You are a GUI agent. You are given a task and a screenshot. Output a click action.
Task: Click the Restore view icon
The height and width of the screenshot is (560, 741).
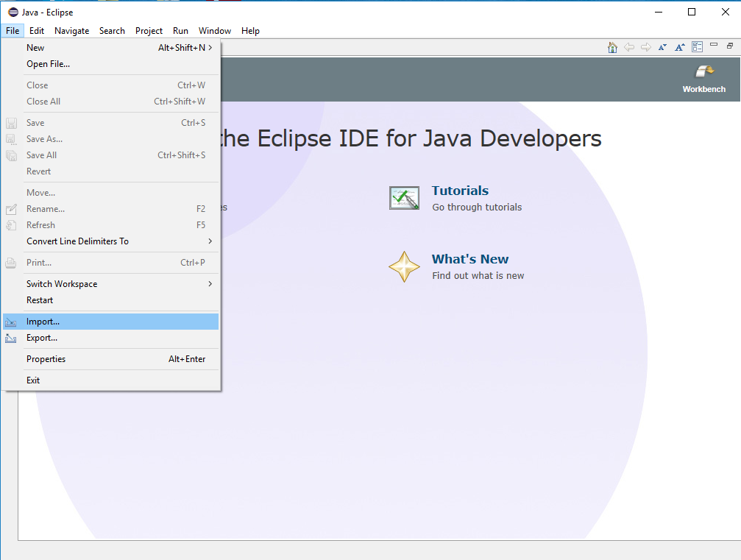click(730, 46)
